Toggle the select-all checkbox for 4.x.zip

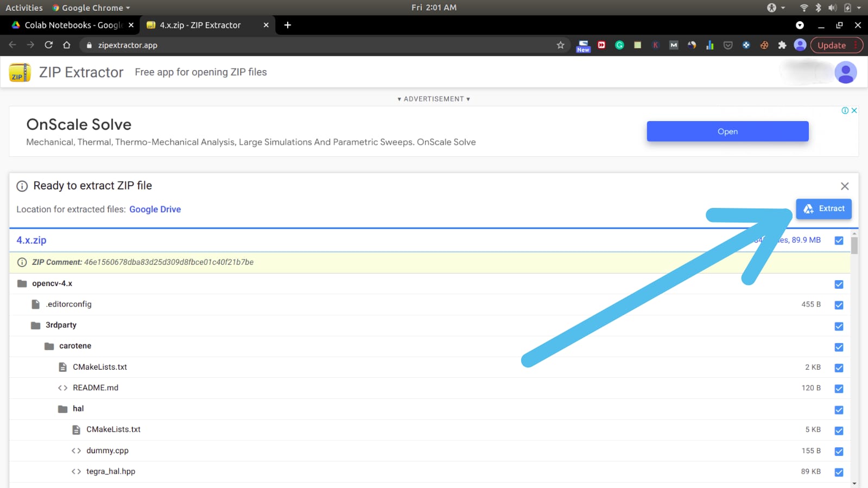[x=839, y=240]
